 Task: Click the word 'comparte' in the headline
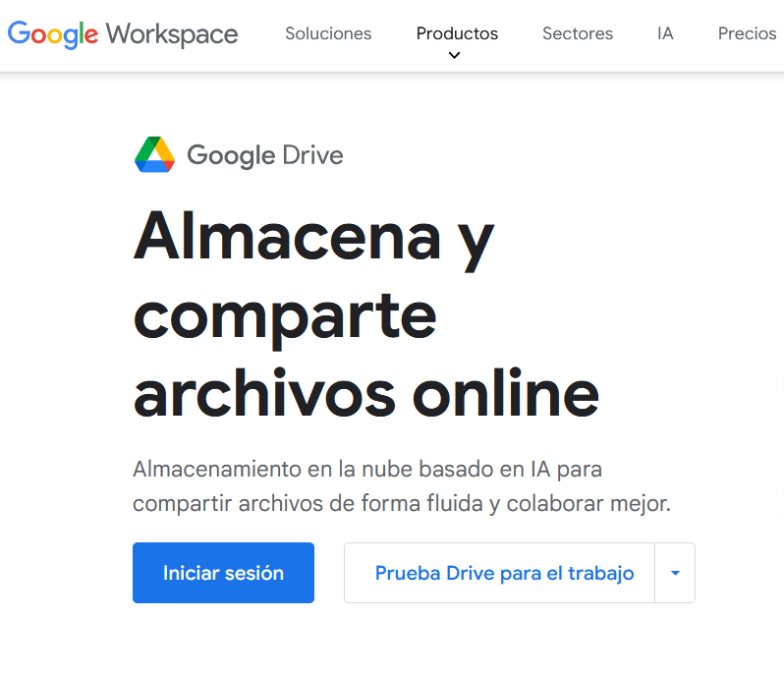pyautogui.click(x=285, y=312)
